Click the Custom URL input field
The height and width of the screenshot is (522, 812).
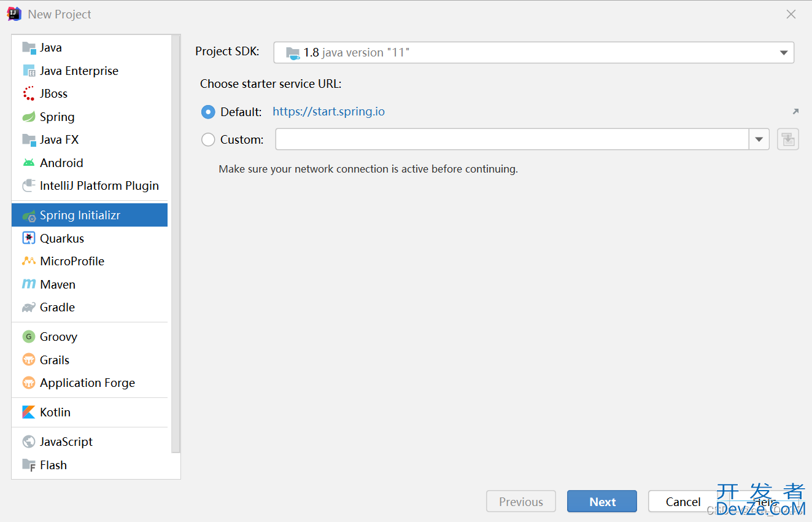(x=512, y=139)
